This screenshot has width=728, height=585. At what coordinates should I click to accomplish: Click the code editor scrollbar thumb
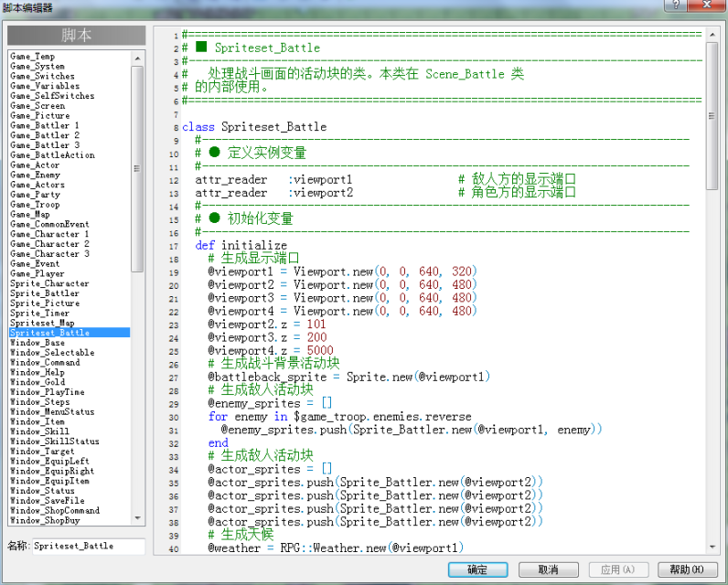[x=712, y=116]
